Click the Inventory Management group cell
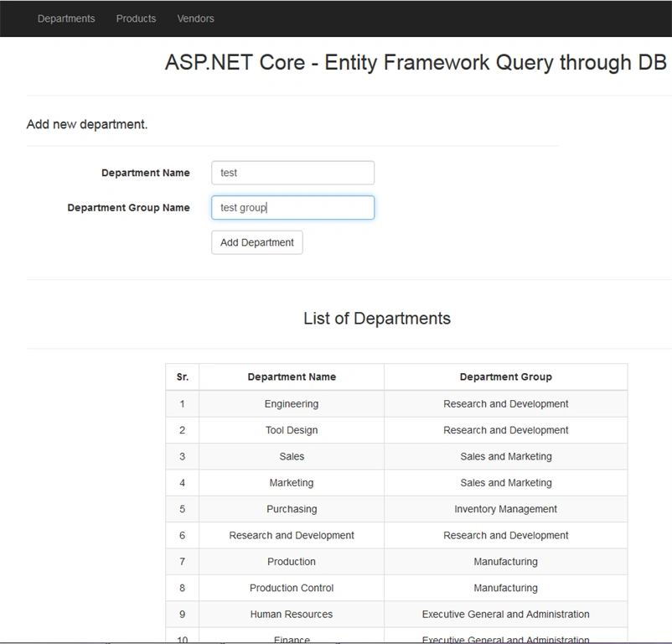This screenshot has height=644, width=672. click(x=506, y=509)
